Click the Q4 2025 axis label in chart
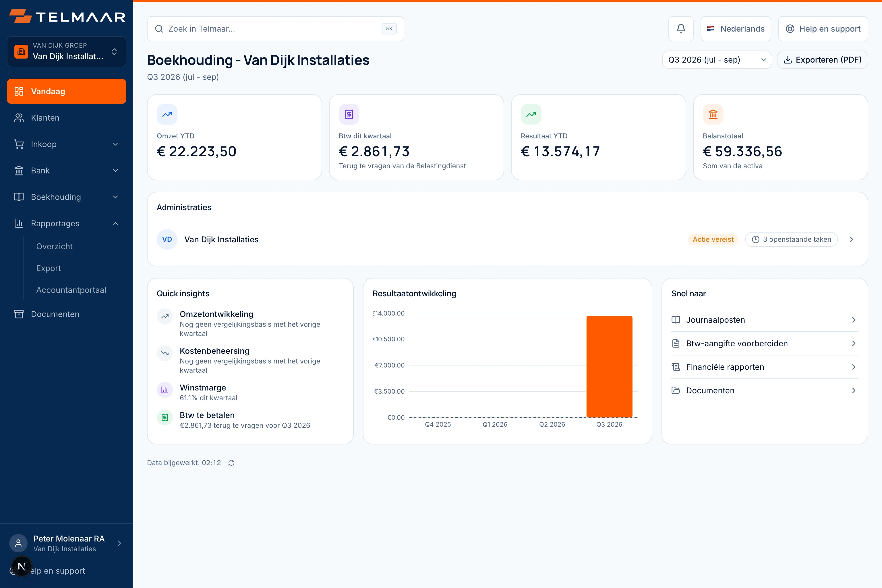Viewport: 882px width, 588px height. pos(438,425)
